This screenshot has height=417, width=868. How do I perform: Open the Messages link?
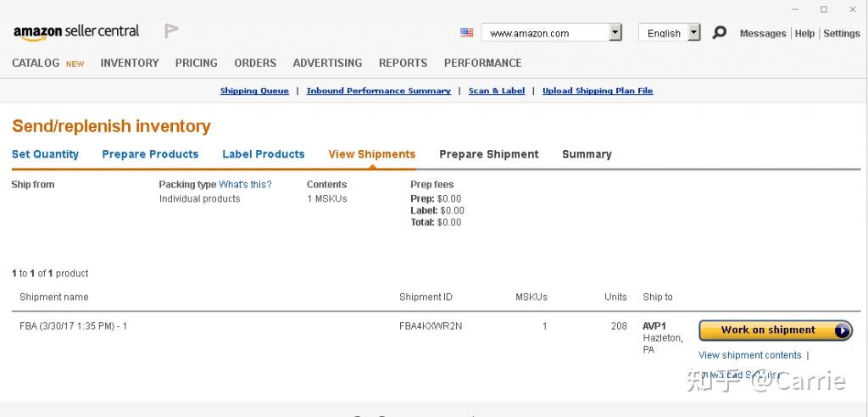[763, 34]
